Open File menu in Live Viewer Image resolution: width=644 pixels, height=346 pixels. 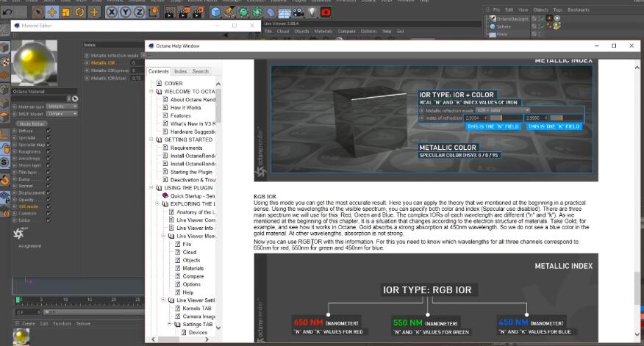(x=268, y=31)
